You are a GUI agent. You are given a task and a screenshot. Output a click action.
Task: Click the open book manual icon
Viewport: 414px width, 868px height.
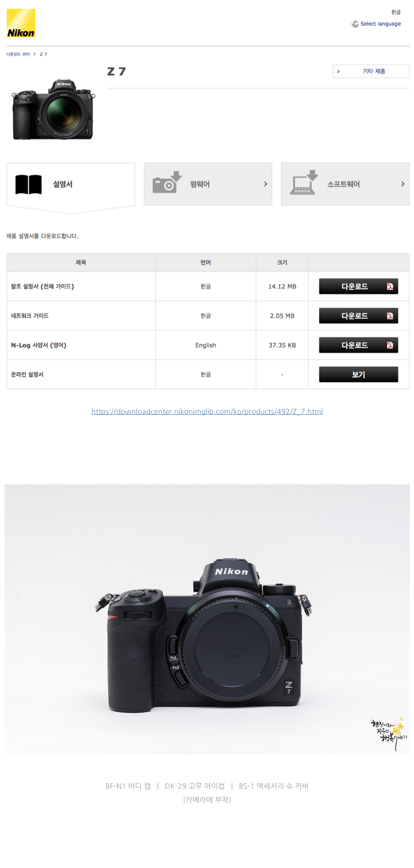(x=28, y=184)
